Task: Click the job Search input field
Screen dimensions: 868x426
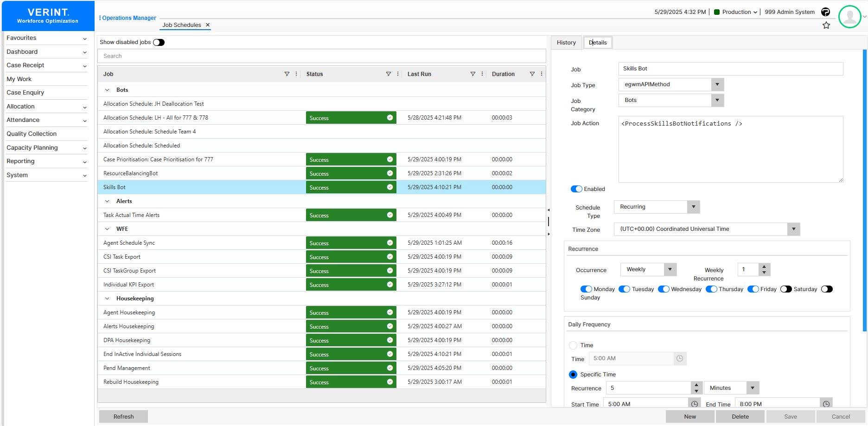Action: pos(322,56)
